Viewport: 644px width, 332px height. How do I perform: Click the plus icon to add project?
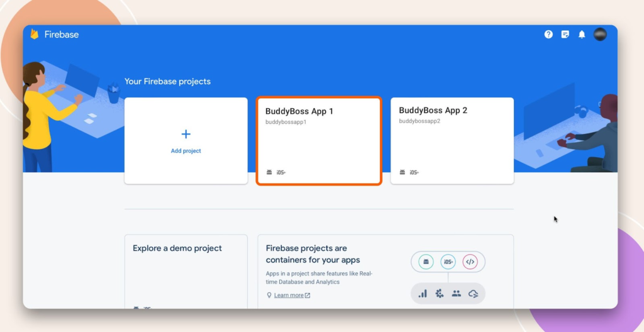pos(186,134)
